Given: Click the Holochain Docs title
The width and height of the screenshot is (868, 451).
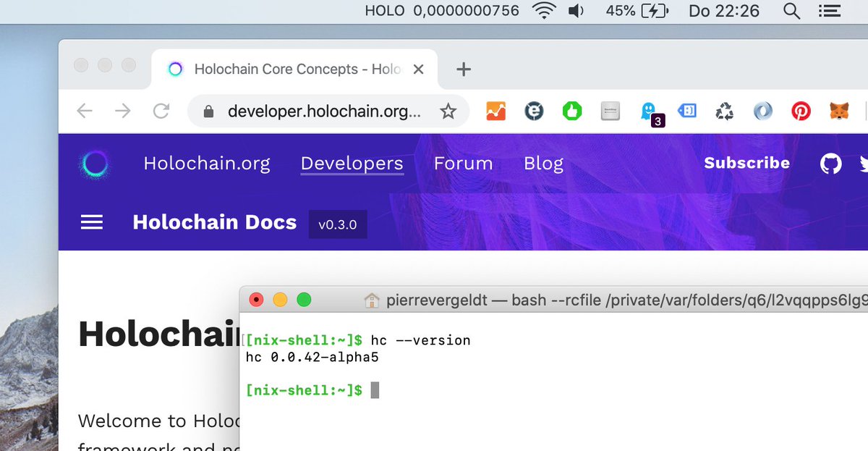Looking at the screenshot, I should (x=215, y=222).
